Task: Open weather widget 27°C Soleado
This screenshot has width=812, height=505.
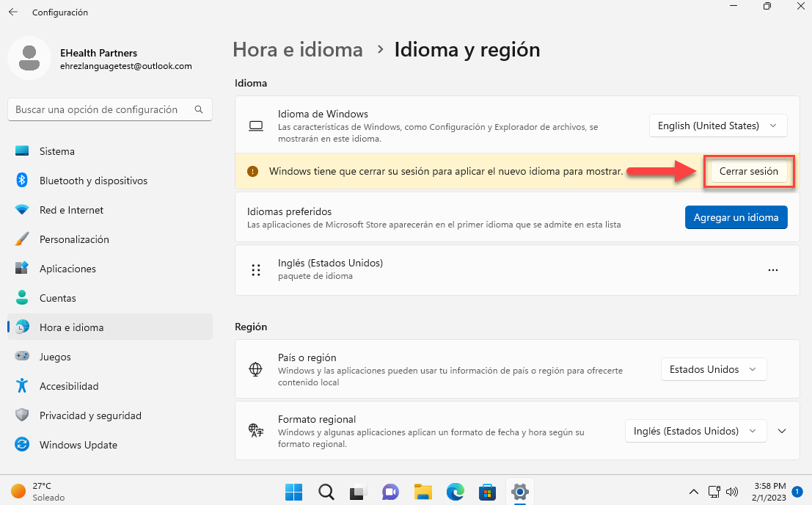Action: click(38, 492)
